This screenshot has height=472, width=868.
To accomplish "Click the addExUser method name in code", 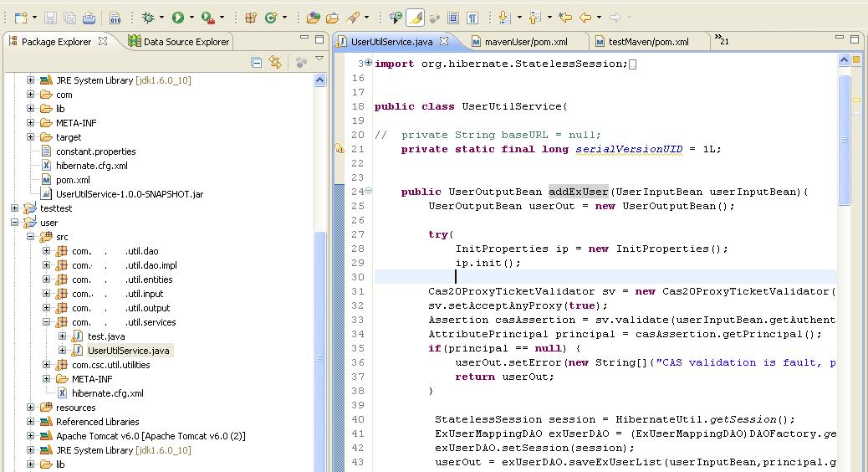I will [x=579, y=192].
